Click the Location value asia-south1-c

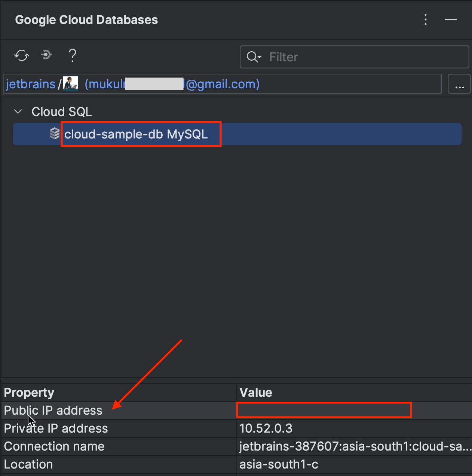point(279,464)
